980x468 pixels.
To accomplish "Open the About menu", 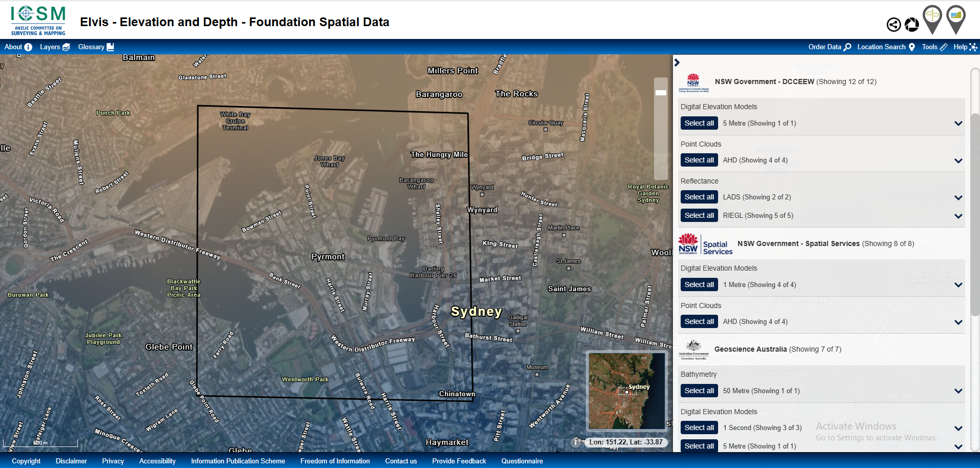I will 18,47.
